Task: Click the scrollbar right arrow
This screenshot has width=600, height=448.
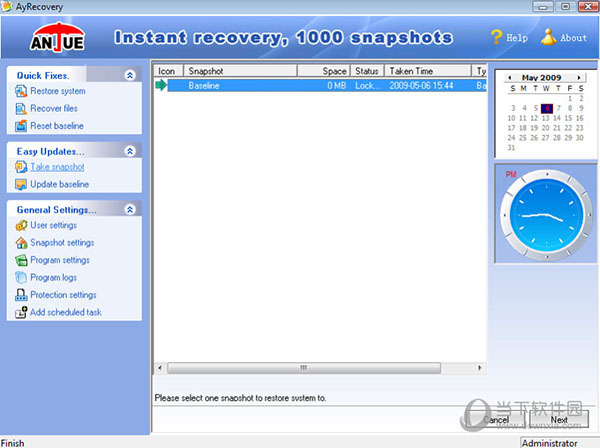Action: (480, 368)
